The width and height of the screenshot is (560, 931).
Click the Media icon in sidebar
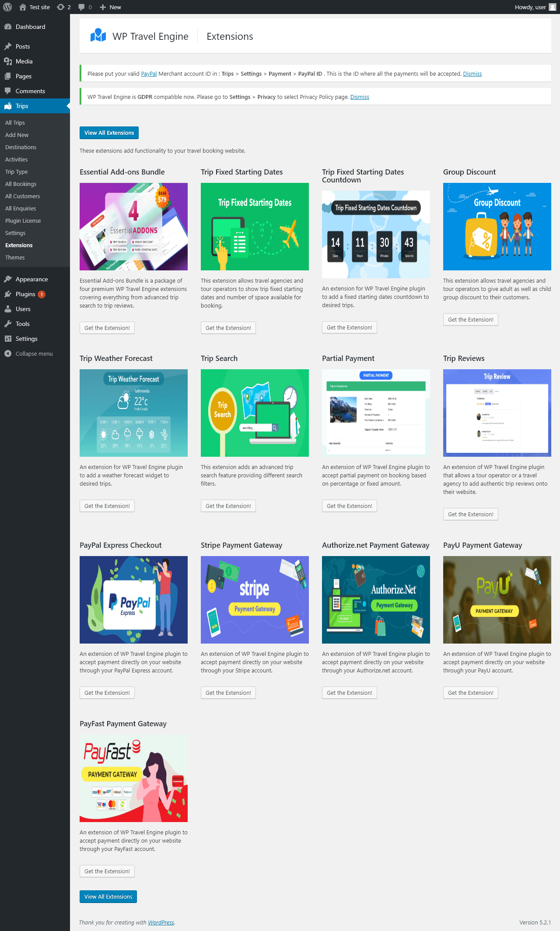click(8, 61)
